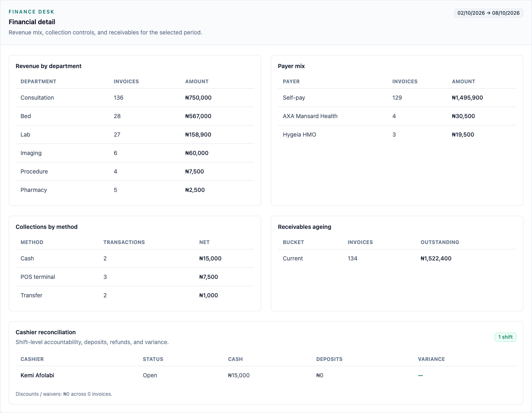Select the Consultation department row
This screenshot has width=532, height=413.
(135, 98)
